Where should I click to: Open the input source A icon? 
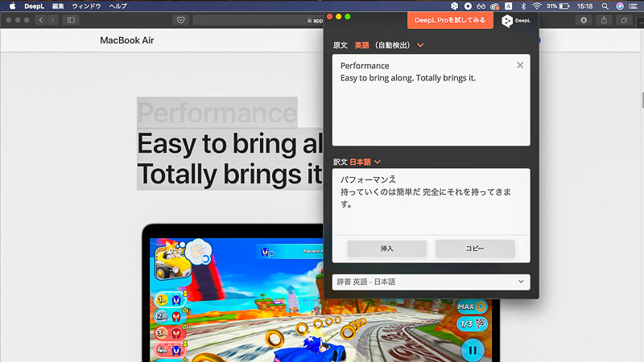509,6
